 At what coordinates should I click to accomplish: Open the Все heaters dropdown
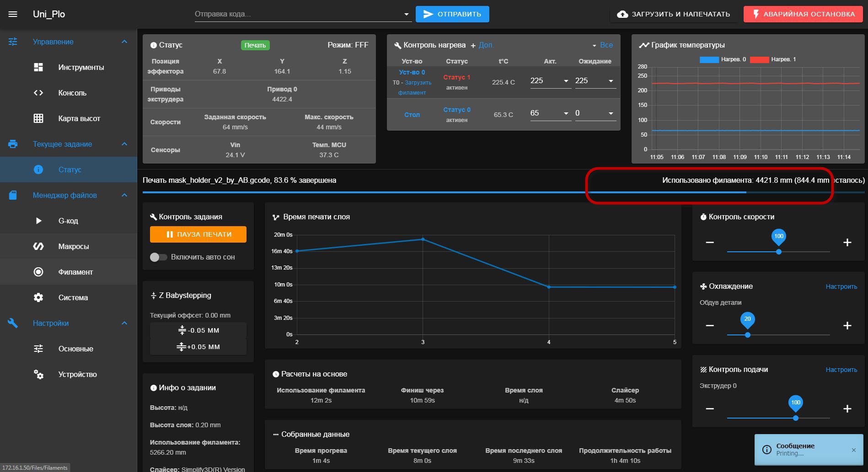tap(602, 45)
